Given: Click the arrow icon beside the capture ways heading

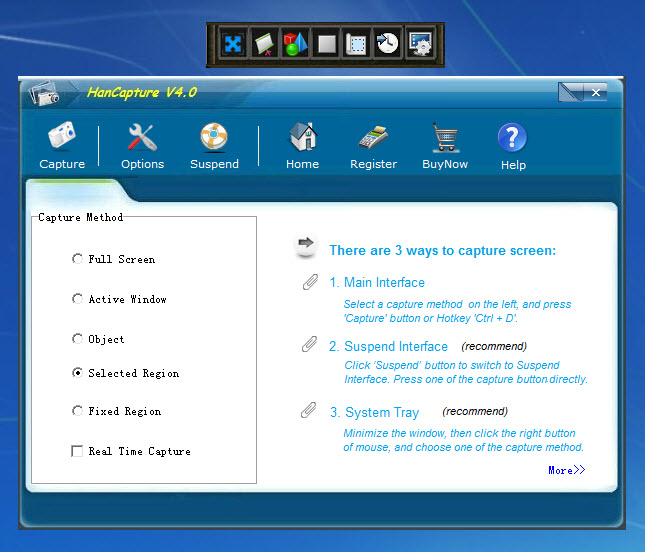Looking at the screenshot, I should pyautogui.click(x=306, y=245).
